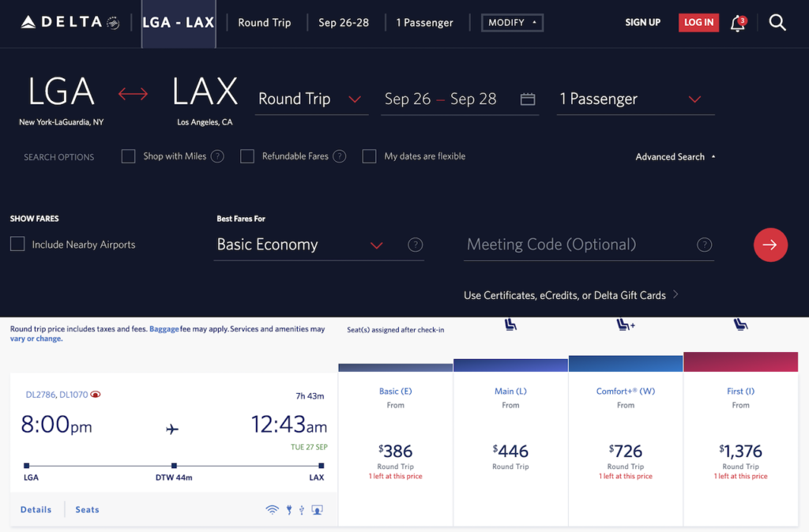This screenshot has height=532, width=809.
Task: Open the Round Trip type dropdown
Action: pyautogui.click(x=311, y=99)
